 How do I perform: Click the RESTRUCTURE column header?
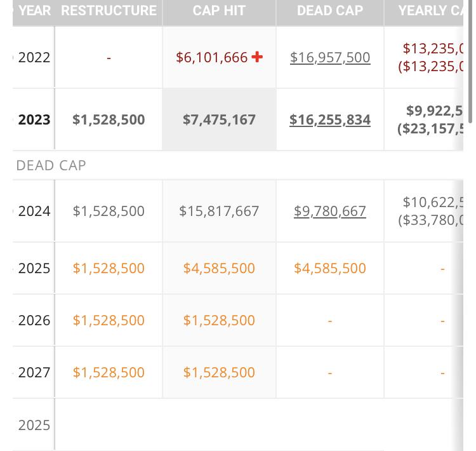click(x=109, y=11)
